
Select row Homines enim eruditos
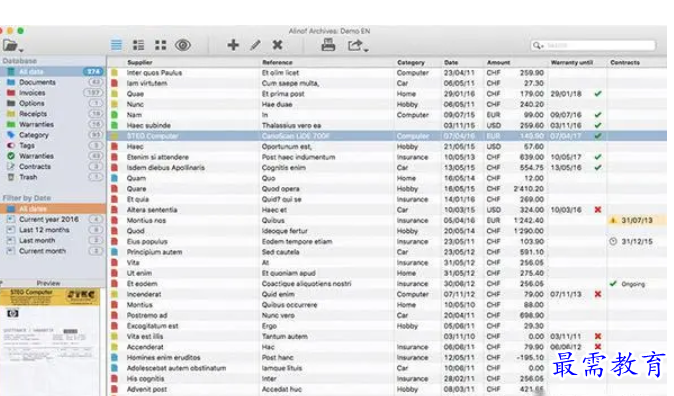click(x=387, y=357)
